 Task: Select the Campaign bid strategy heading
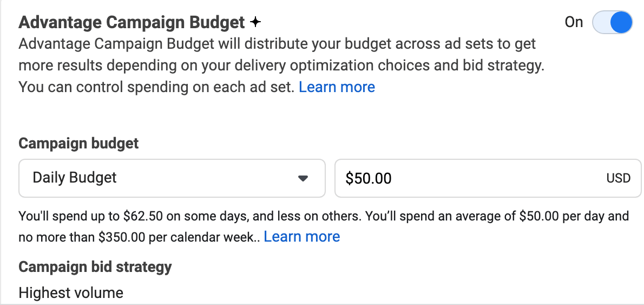point(95,267)
